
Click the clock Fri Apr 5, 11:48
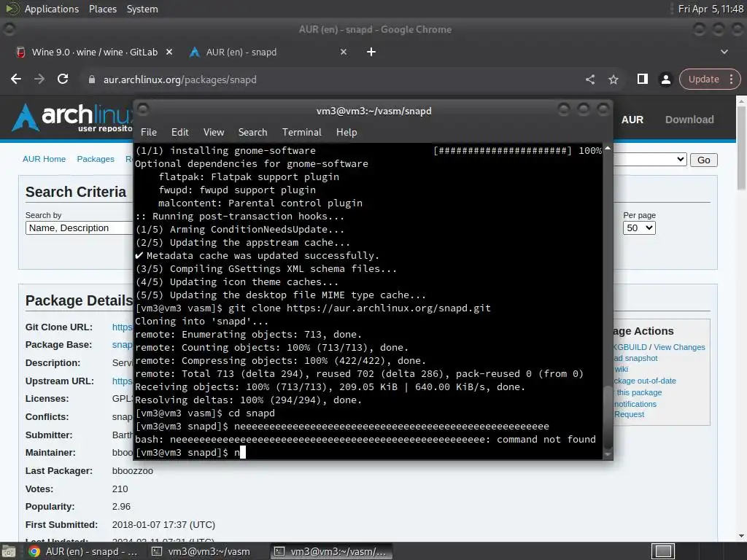point(710,9)
